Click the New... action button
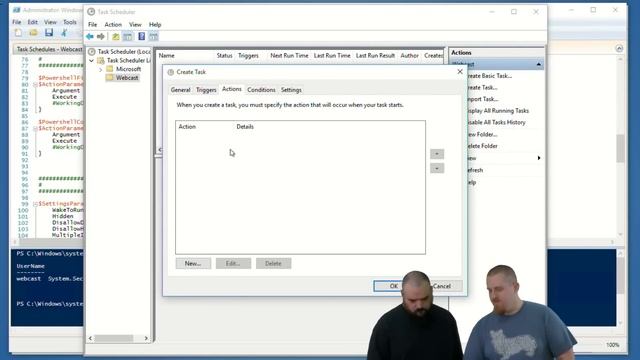 pos(193,263)
